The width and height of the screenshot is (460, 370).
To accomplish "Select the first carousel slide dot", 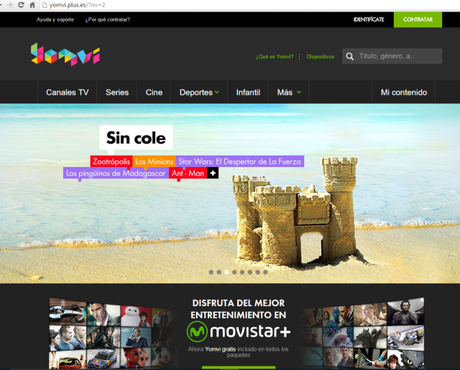I will point(211,272).
